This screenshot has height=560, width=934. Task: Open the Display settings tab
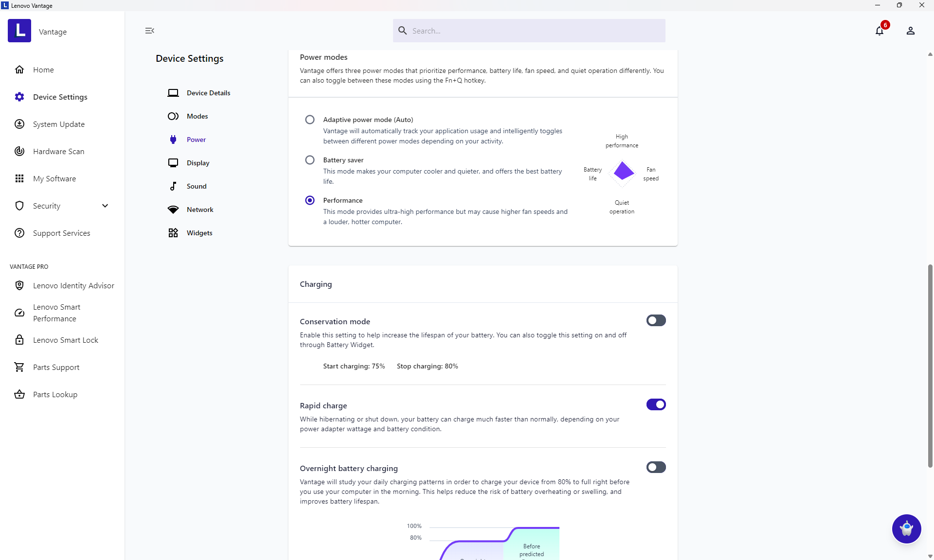point(198,163)
